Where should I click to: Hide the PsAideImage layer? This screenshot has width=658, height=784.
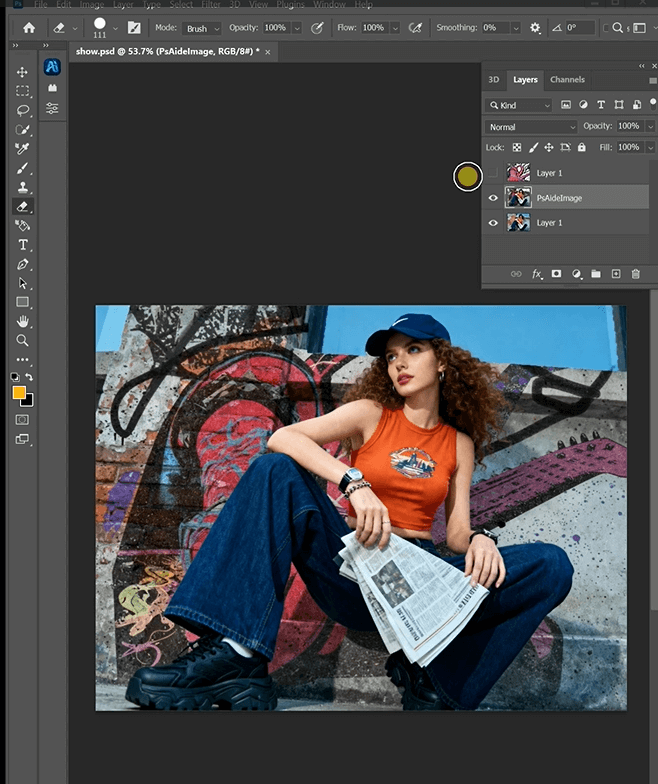click(492, 198)
